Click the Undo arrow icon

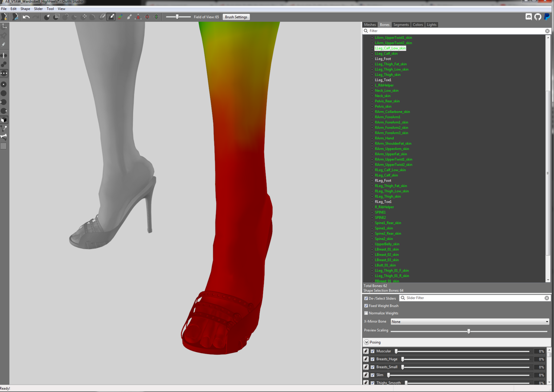point(26,17)
